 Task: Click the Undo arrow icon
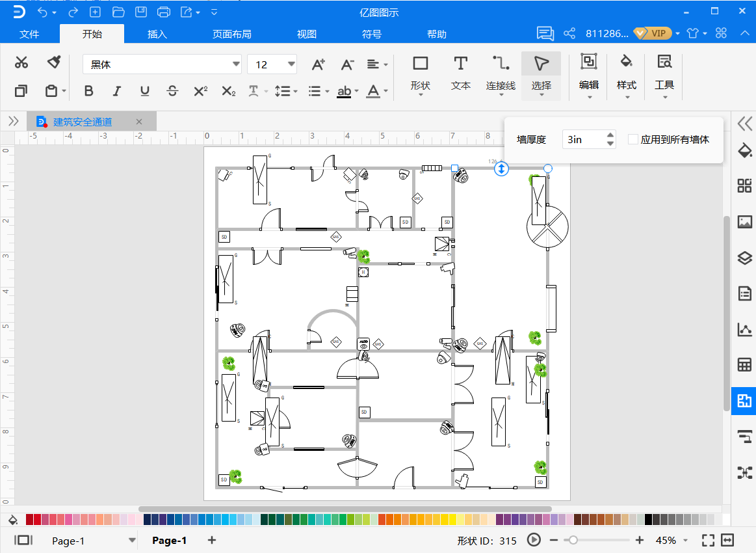42,12
